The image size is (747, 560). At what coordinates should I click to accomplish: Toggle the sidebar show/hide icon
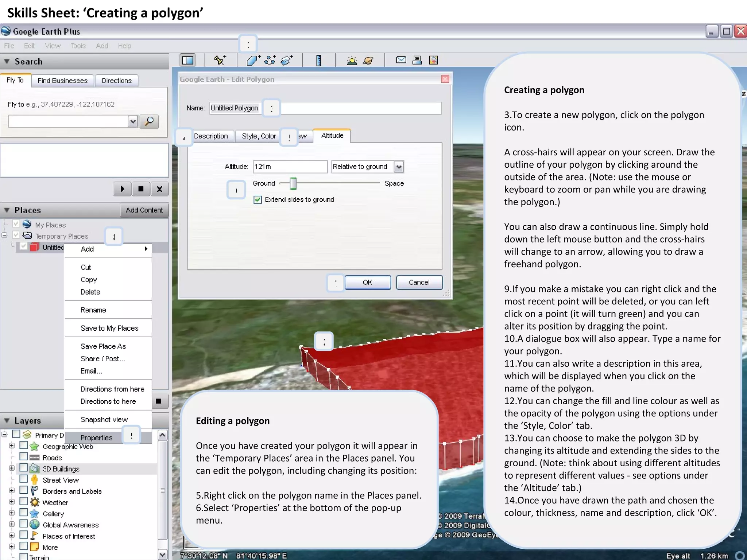(x=188, y=60)
